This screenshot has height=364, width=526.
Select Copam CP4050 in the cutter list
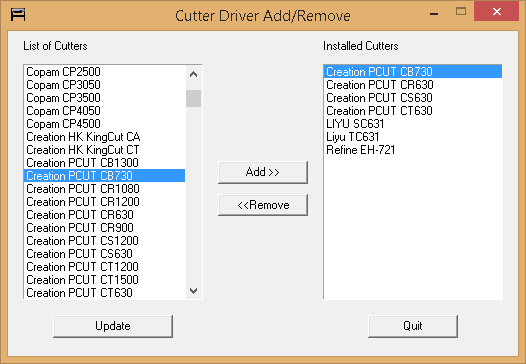coord(104,111)
